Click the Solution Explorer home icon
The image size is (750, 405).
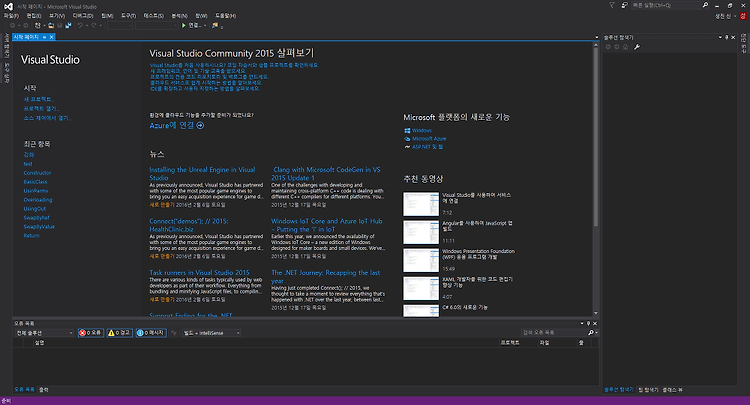pyautogui.click(x=625, y=47)
